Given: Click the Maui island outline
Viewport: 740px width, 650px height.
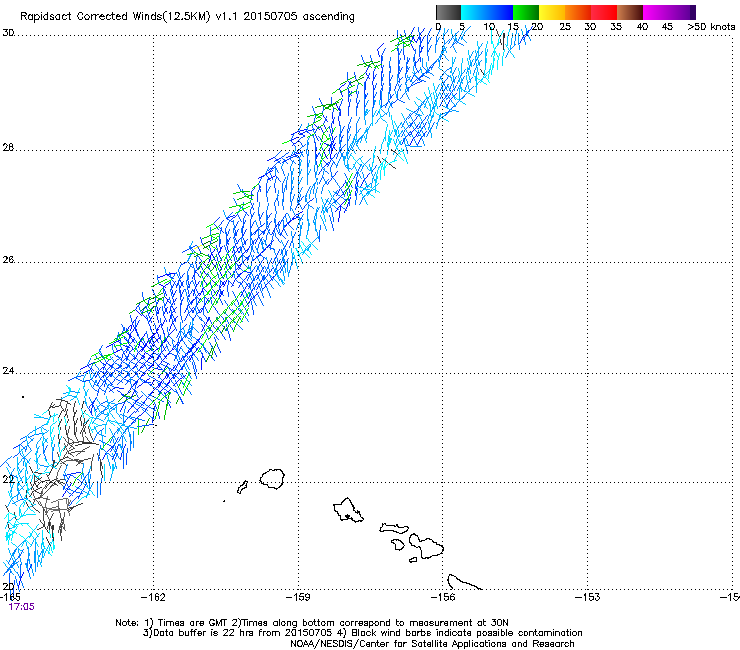Looking at the screenshot, I should click(426, 547).
